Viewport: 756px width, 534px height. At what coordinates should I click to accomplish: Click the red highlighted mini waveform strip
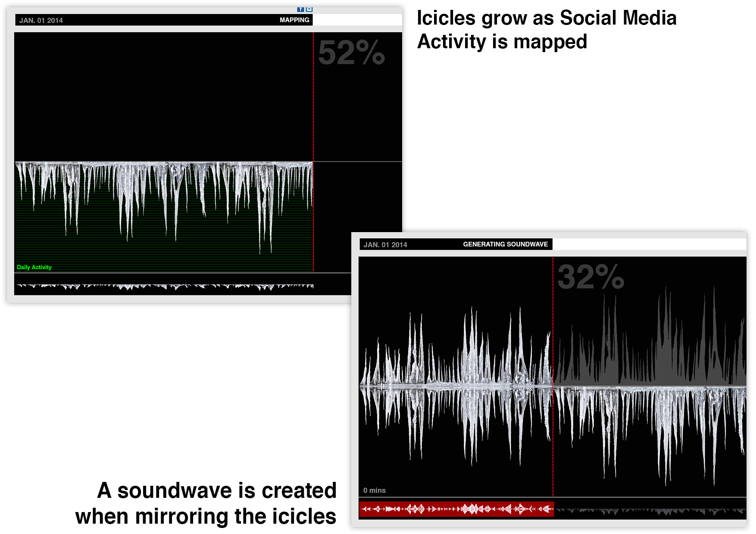[456, 509]
